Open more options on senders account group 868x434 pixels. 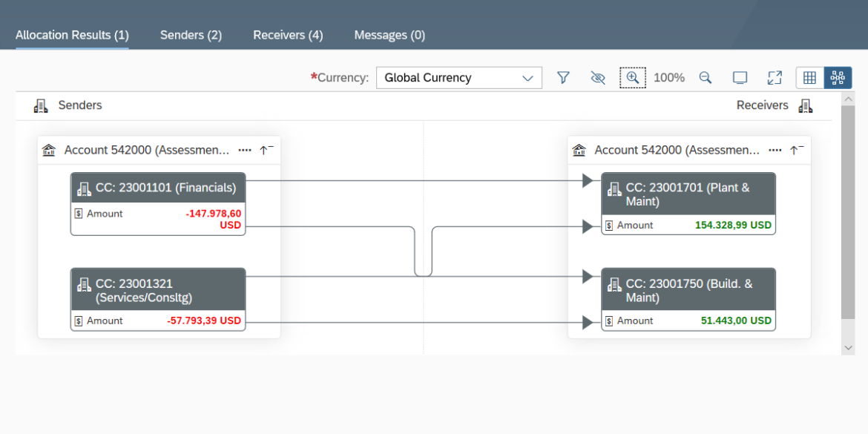click(x=245, y=150)
